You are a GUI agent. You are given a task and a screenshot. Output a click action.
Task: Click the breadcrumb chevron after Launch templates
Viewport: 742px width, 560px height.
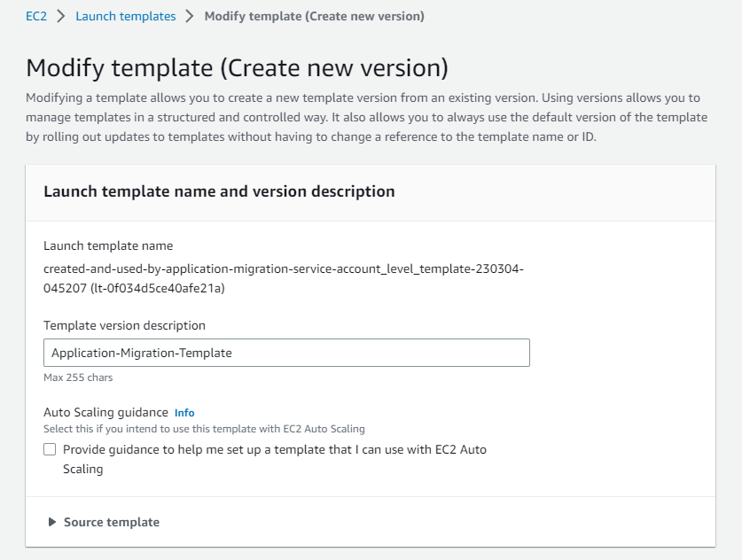tap(190, 16)
